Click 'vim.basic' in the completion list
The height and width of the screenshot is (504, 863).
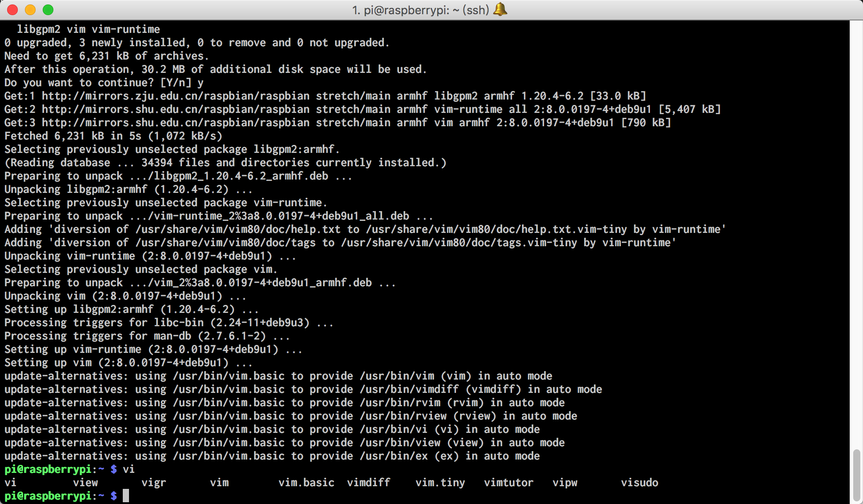pos(306,483)
